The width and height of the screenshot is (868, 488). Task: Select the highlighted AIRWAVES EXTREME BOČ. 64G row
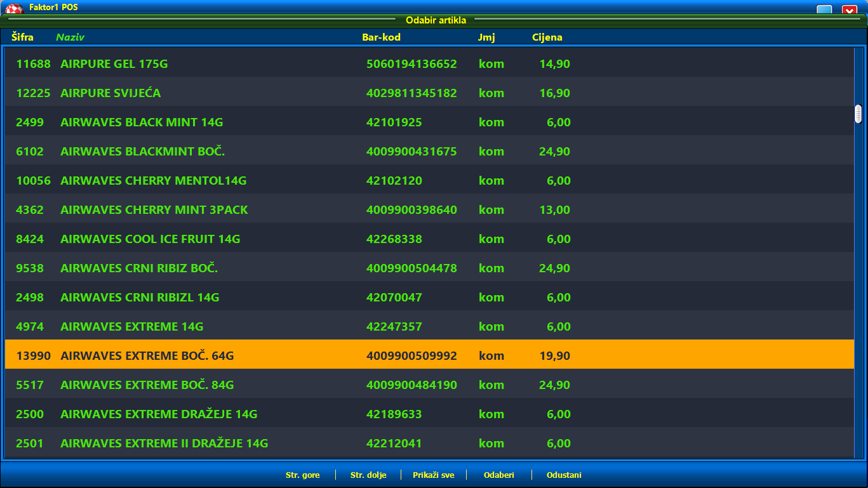(147, 356)
